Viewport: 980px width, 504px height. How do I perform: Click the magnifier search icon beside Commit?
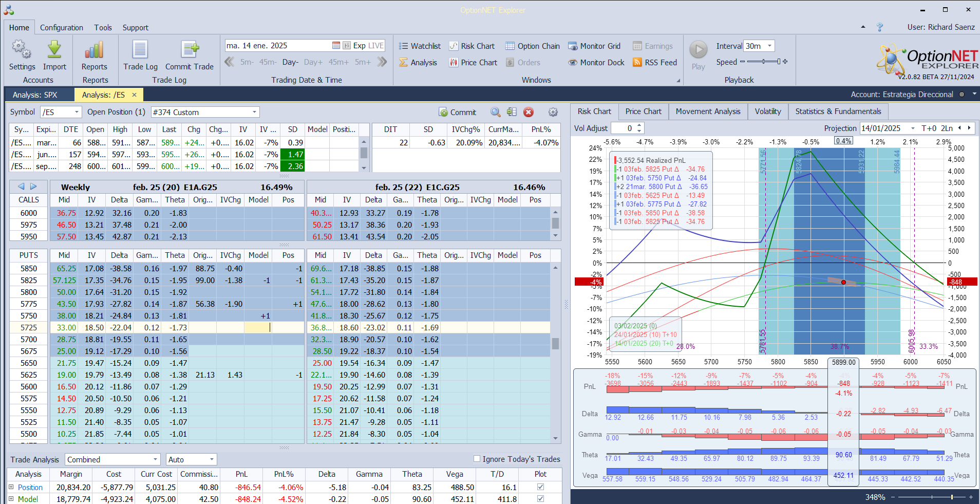[x=495, y=112]
